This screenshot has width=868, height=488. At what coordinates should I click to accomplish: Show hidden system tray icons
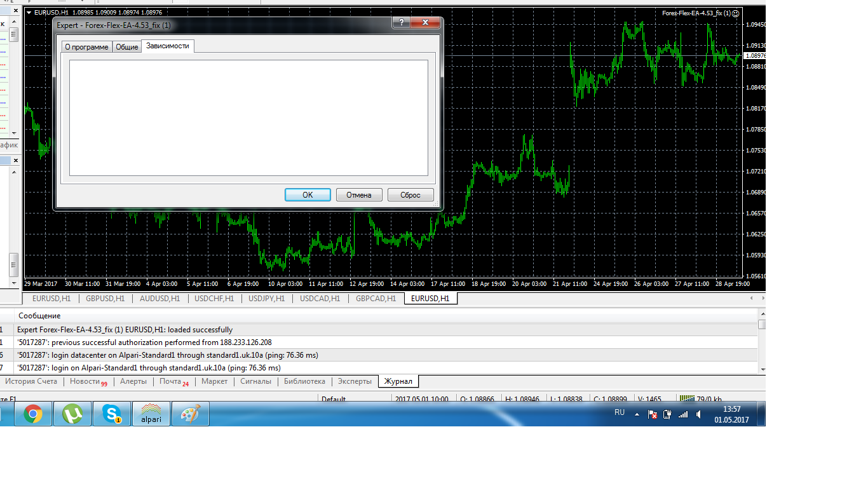[x=637, y=414]
